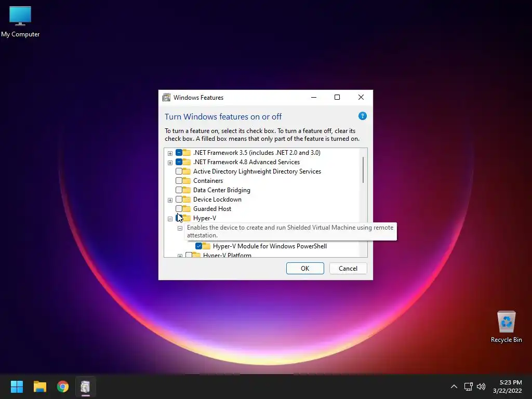Select Active Directory Lightweight Directory Services label
Screen dimensions: 532x399
tap(257, 171)
